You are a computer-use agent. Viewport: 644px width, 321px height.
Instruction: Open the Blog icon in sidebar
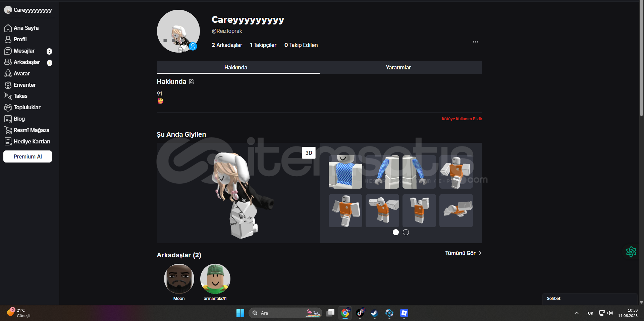[8, 119]
